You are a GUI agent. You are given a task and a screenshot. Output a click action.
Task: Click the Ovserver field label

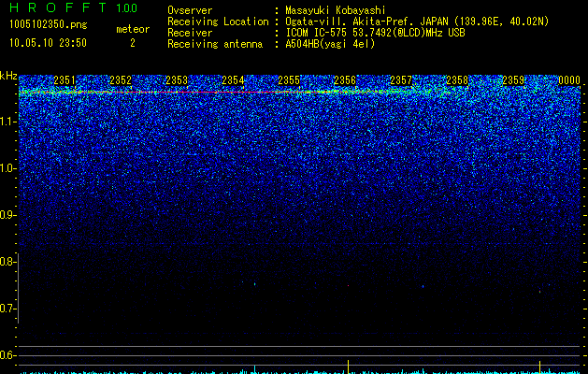[190, 10]
